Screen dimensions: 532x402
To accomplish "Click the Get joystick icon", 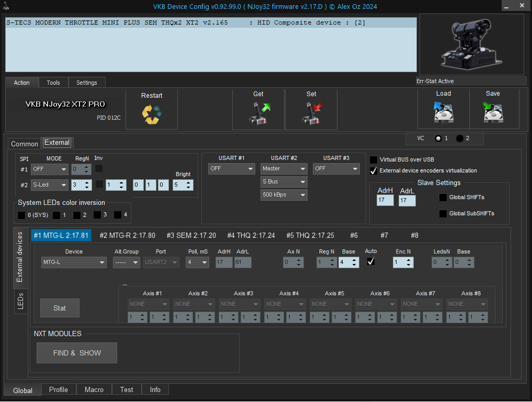I will (258, 113).
